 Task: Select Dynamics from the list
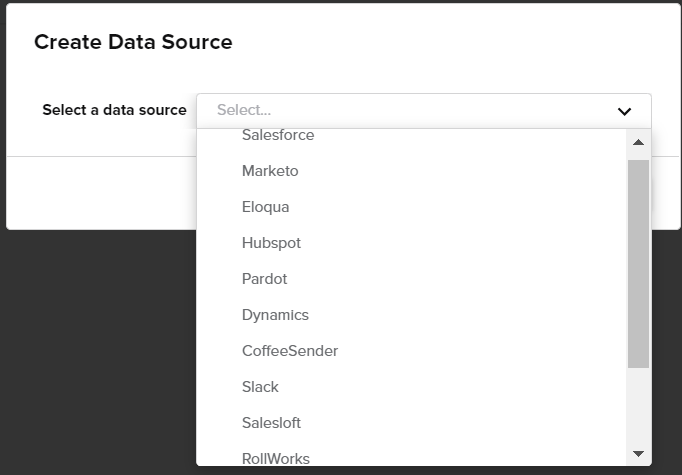click(411, 315)
